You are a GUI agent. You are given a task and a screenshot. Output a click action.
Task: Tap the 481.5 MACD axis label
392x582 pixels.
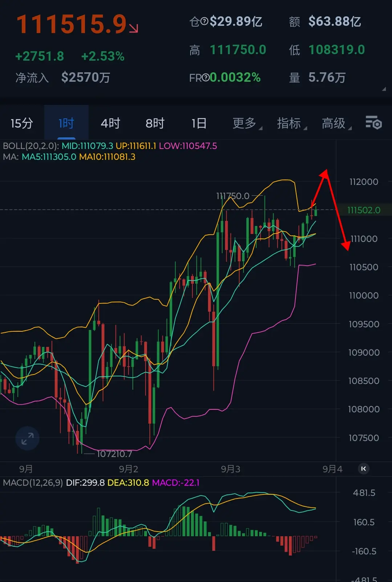click(x=364, y=493)
